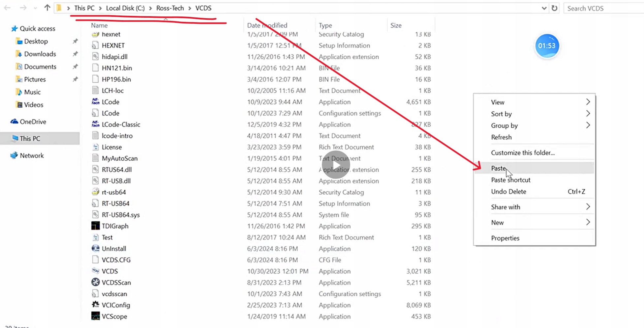This screenshot has height=328, width=644.
Task: Select Pictures in the Quick access list
Action: coord(35,79)
